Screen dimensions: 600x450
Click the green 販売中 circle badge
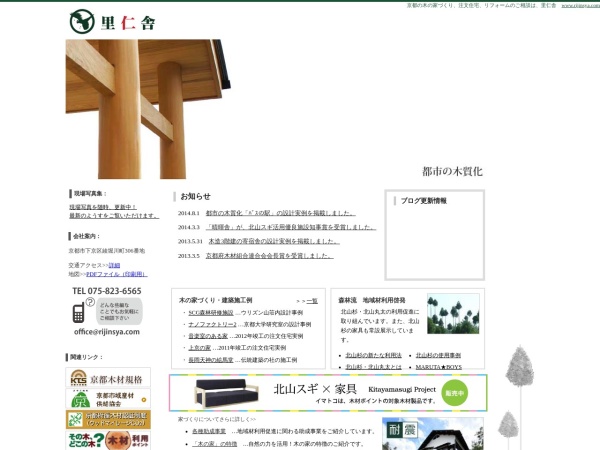[x=455, y=393]
